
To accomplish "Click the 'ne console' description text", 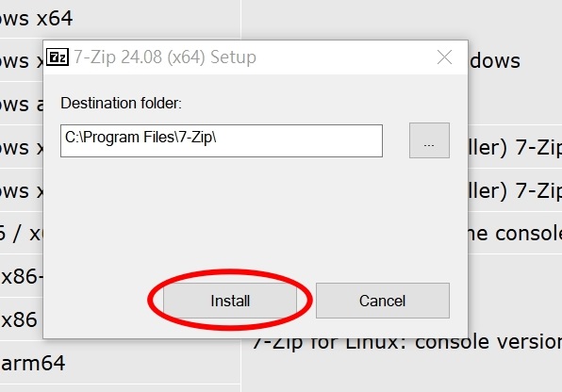I will [516, 234].
